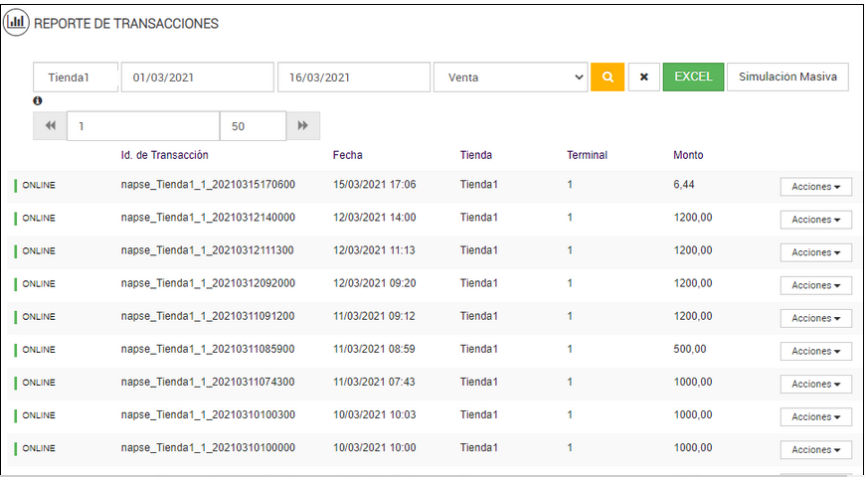Click the Fecha column header

[x=348, y=155]
